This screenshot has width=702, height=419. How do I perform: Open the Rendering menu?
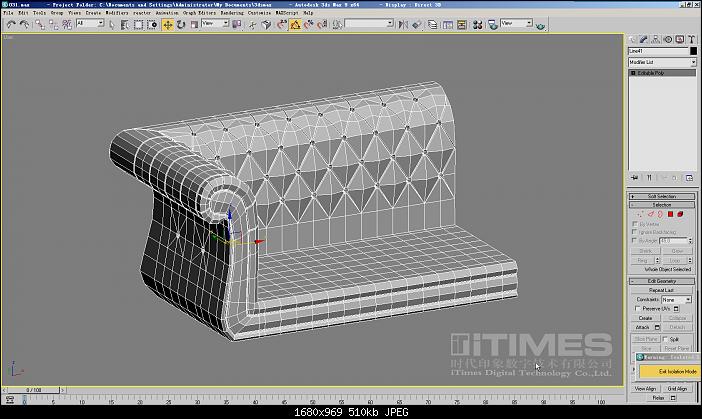click(204, 13)
